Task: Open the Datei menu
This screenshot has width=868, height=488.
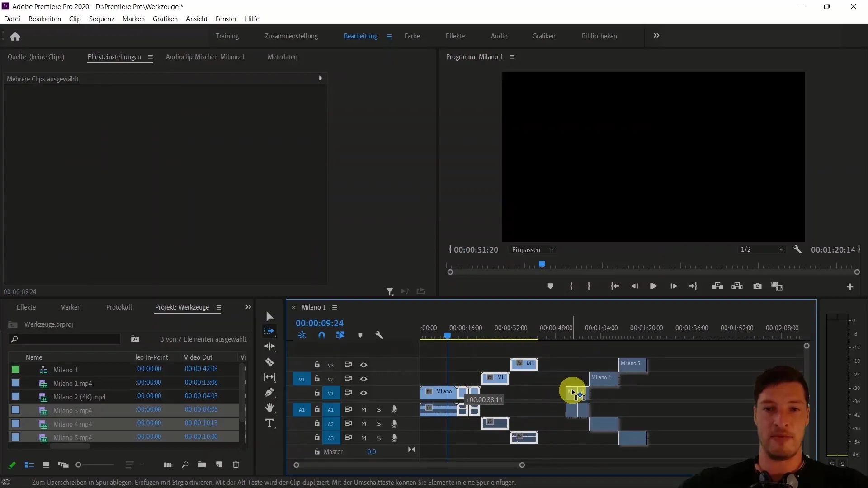Action: [x=12, y=19]
